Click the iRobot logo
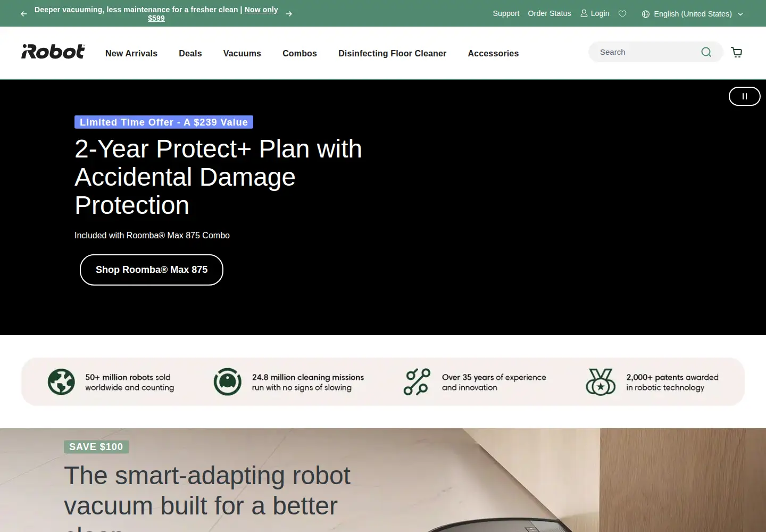This screenshot has height=532, width=766. [x=53, y=52]
